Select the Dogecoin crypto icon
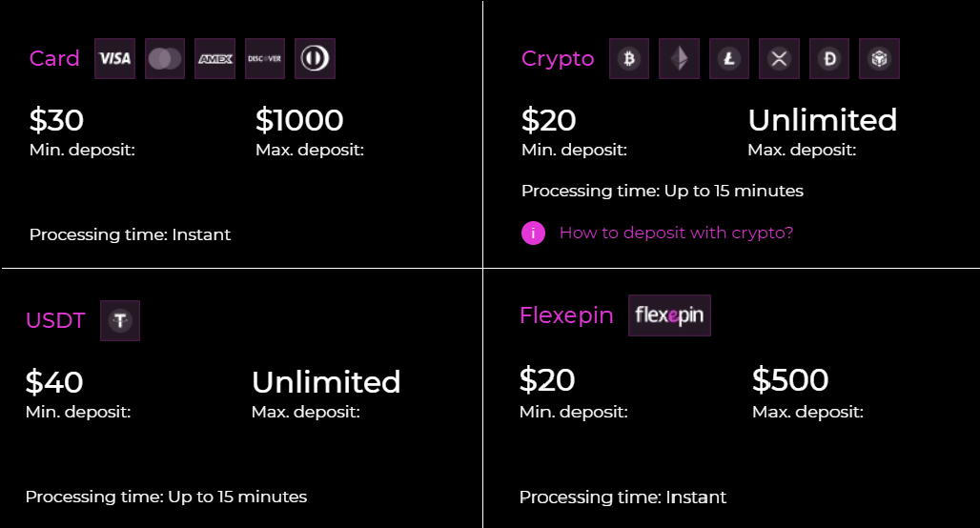 coord(829,59)
